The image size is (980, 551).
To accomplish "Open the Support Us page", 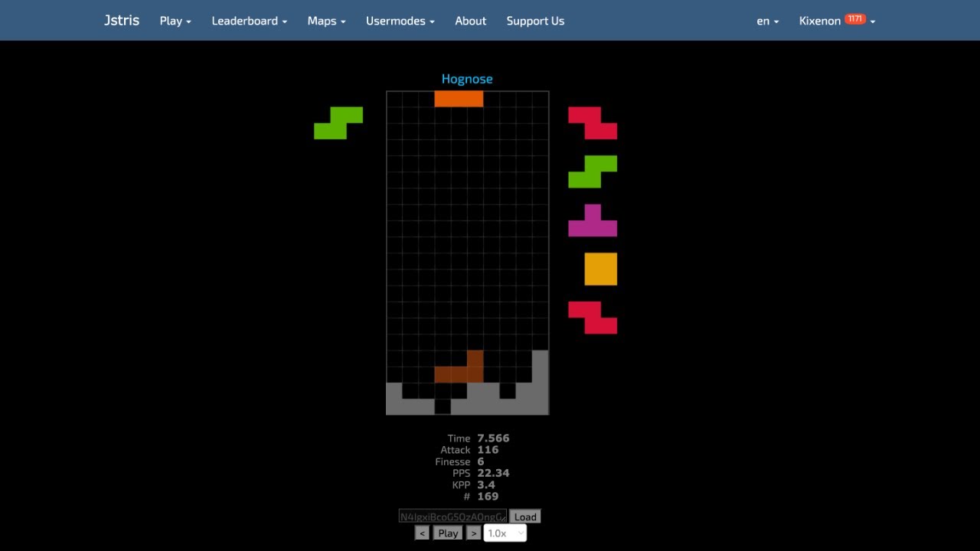I will coord(535,21).
